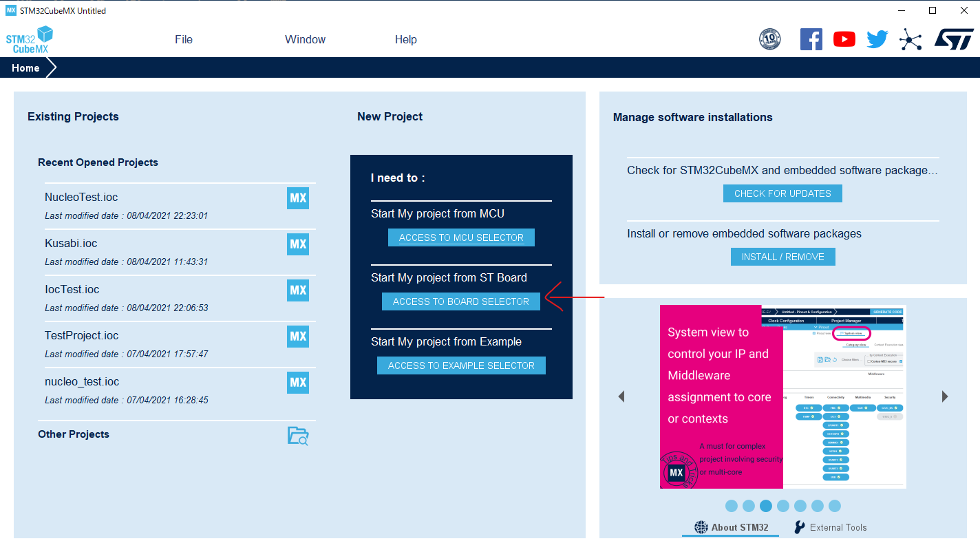The image size is (980, 552).
Task: Click NucleoTest.ioc last modified date text
Action: click(x=127, y=215)
